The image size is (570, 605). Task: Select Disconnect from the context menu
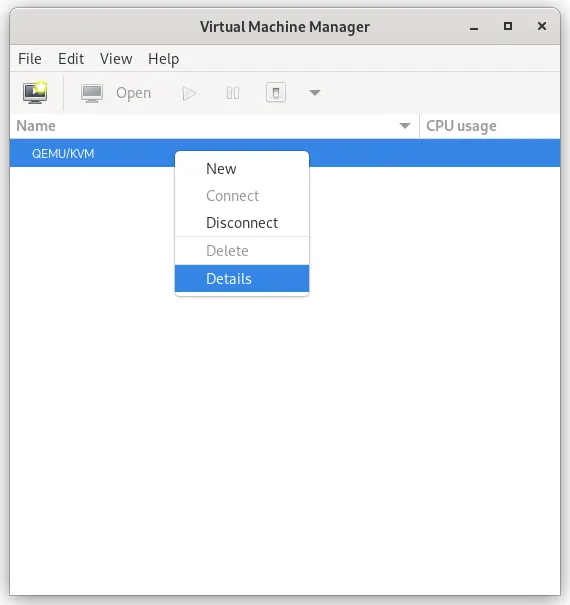(242, 223)
